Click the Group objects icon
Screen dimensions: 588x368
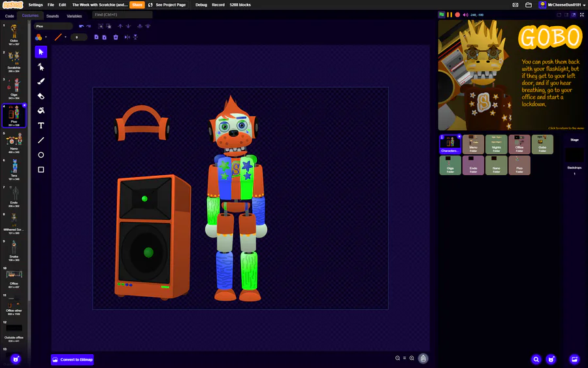coord(101,26)
